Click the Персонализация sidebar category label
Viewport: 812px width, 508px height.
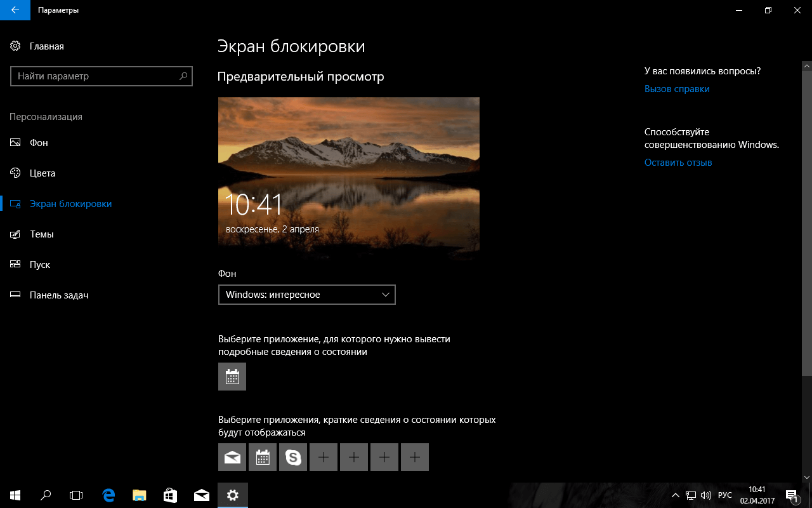coord(46,117)
